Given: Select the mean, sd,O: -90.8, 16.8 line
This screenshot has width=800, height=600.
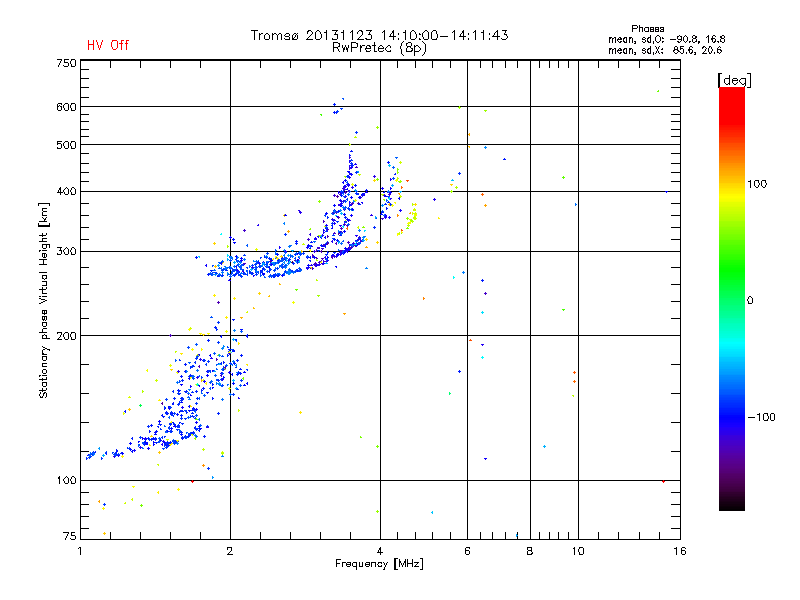Looking at the screenshot, I should click(x=666, y=39).
